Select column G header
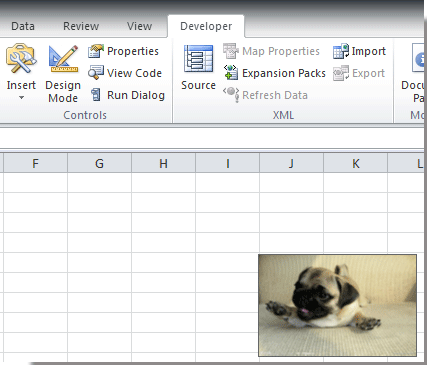The image size is (427, 365). point(99,163)
